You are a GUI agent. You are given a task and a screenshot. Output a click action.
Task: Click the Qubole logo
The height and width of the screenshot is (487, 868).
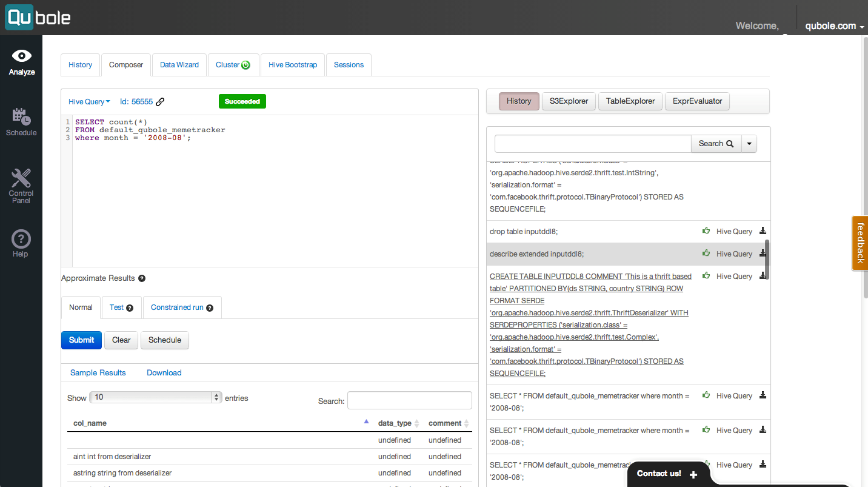[38, 17]
